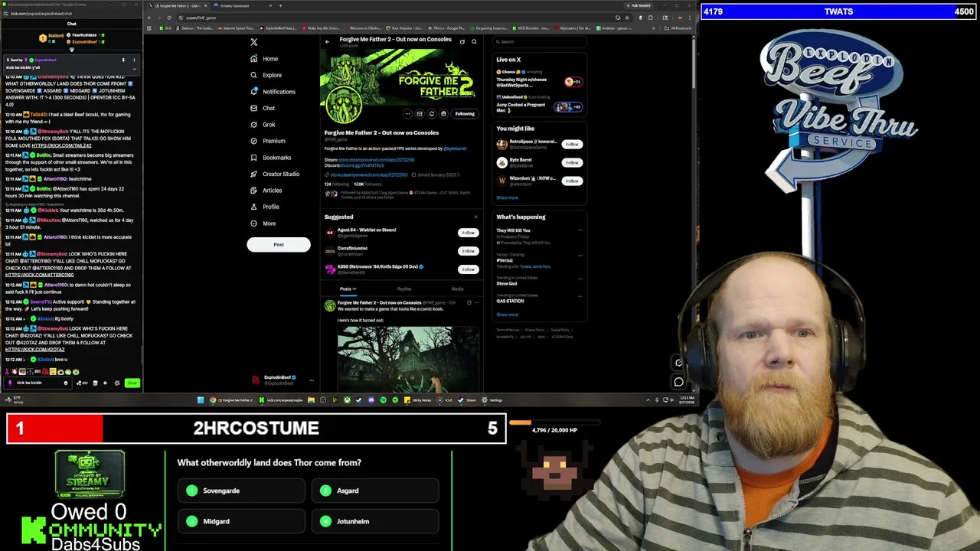The image size is (980, 551).
Task: Switch to the Streamy Dashboard browser tab
Action: [x=241, y=5]
